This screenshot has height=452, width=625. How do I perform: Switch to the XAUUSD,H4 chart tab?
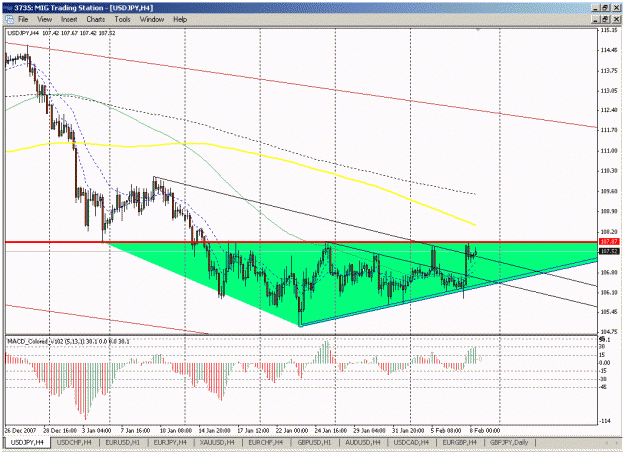click(x=218, y=442)
